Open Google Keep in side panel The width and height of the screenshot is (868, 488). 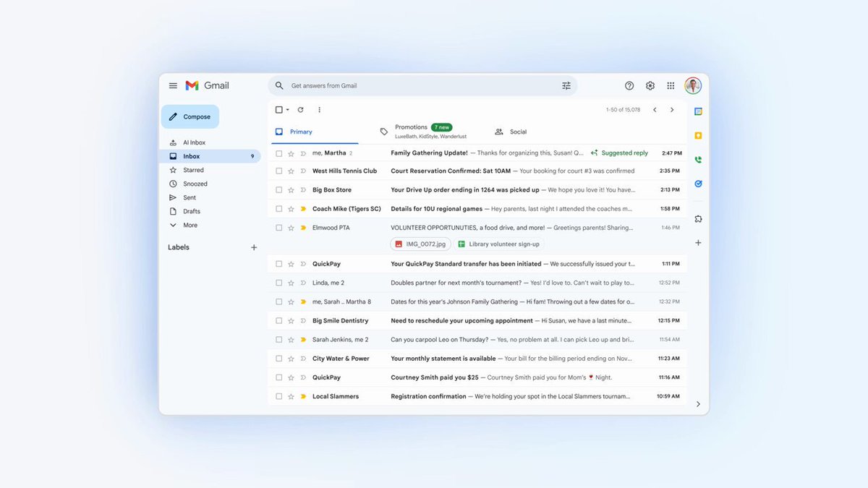(x=698, y=135)
